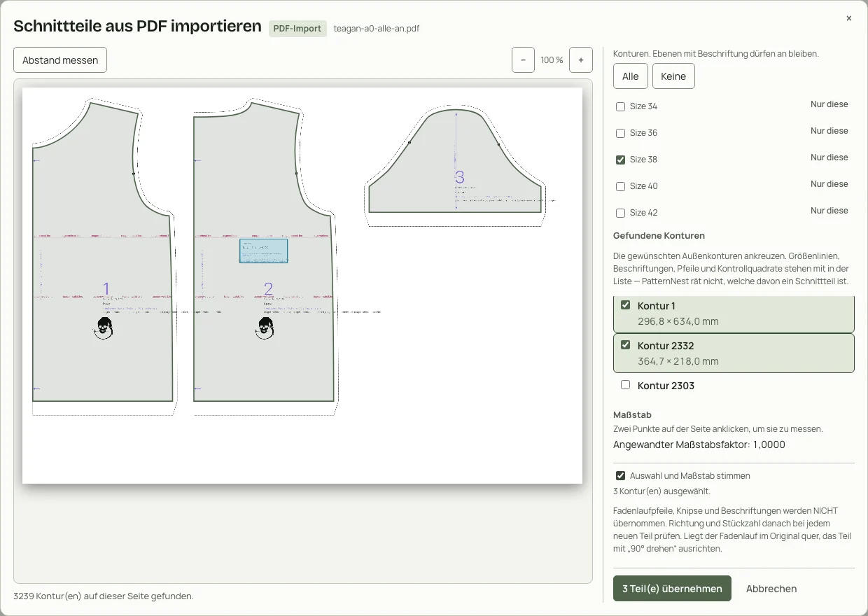Enable the Size 34 layer checkbox

[620, 106]
